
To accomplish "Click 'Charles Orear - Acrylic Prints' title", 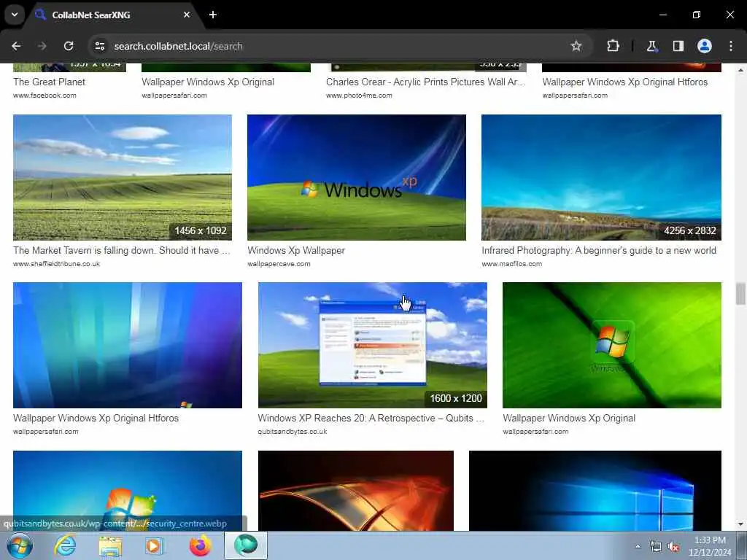I will coord(426,82).
